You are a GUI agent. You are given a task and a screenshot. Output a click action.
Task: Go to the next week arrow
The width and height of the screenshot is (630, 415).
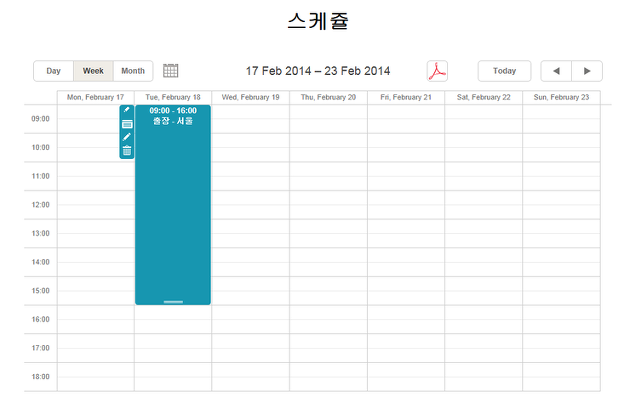click(x=587, y=71)
